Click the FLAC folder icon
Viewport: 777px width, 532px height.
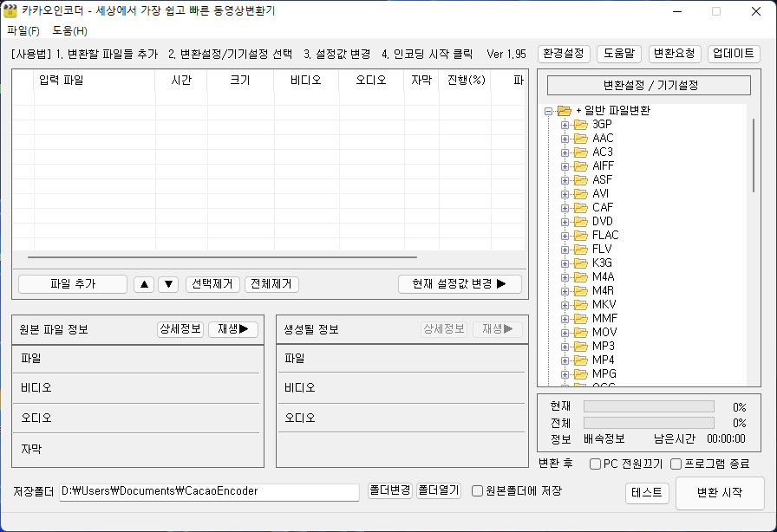[x=581, y=236]
